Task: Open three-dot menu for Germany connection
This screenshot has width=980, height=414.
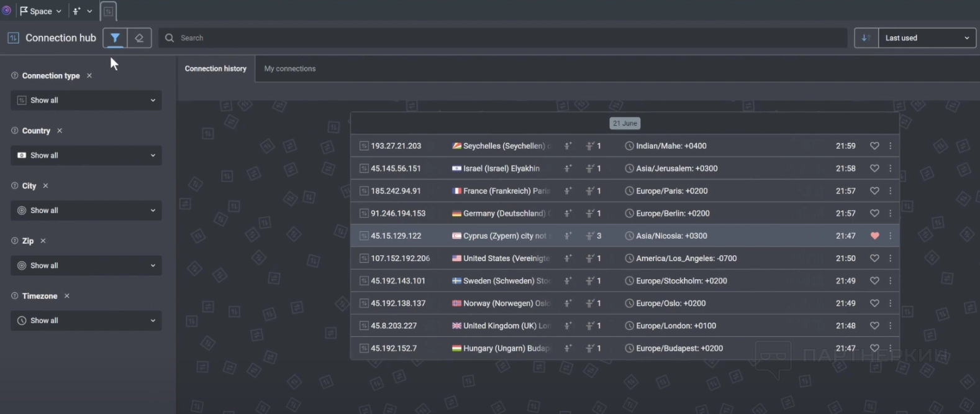Action: pos(890,213)
